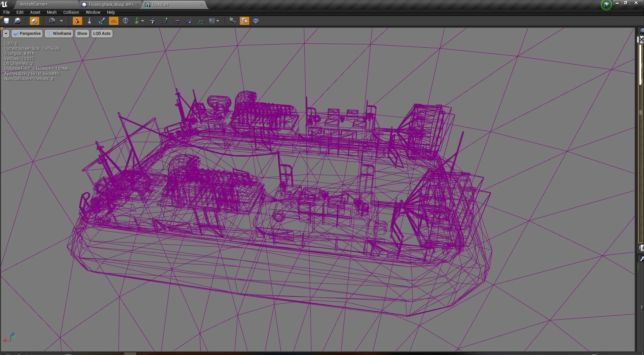
Task: Toggle Vertex Colors paintbrush icon
Action: tap(102, 21)
